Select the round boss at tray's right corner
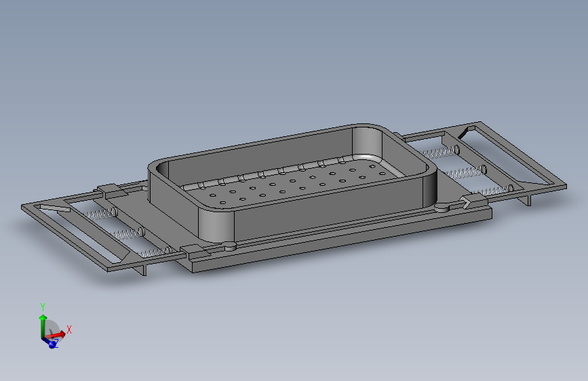The height and width of the screenshot is (381, 588). pyautogui.click(x=443, y=207)
